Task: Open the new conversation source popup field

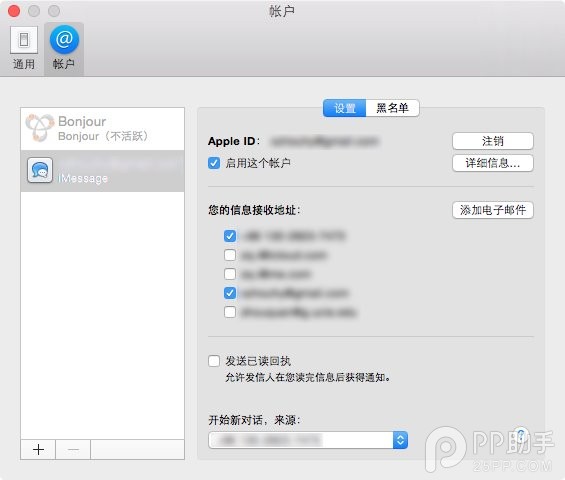Action: pyautogui.click(x=308, y=440)
